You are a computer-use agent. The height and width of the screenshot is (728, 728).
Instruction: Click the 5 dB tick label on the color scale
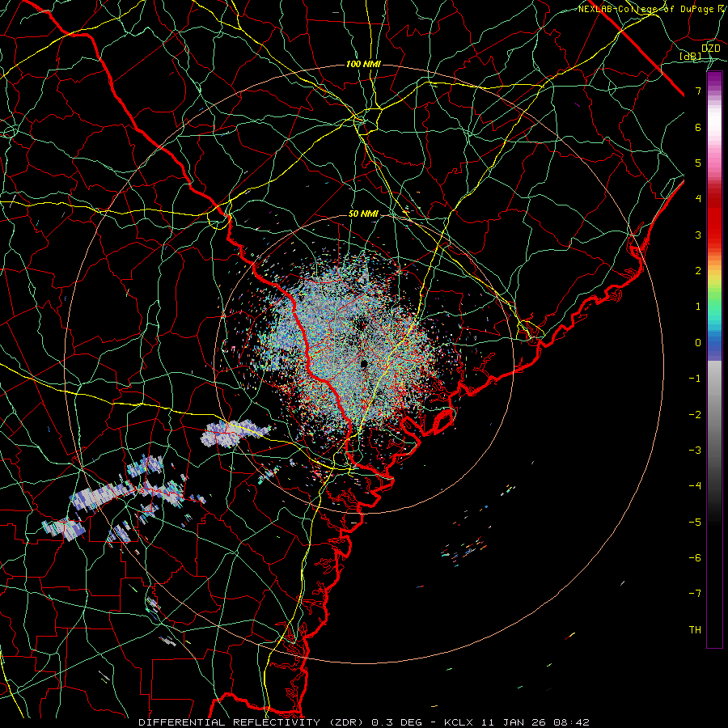pos(698,163)
